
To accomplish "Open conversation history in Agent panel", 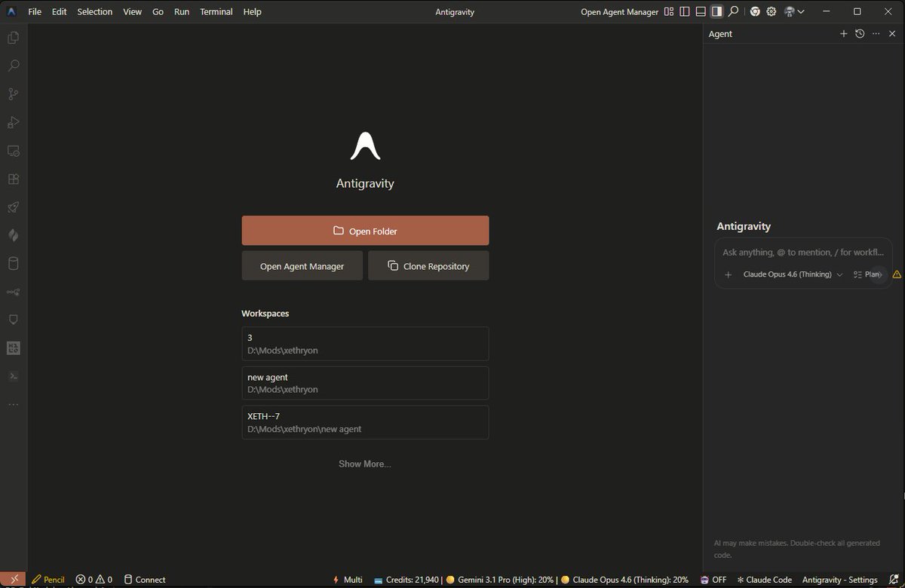I will point(860,34).
